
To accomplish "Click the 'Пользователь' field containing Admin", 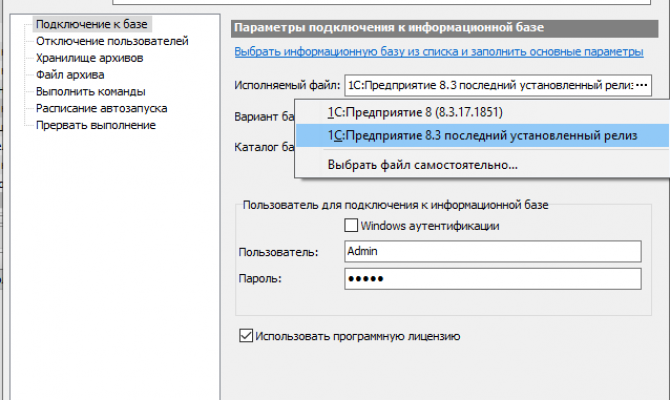I will [493, 251].
